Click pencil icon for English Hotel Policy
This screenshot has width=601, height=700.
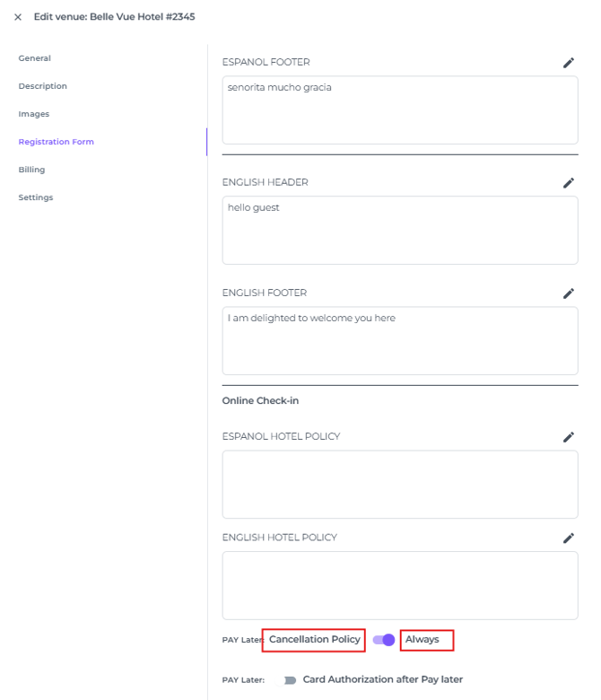coord(568,538)
